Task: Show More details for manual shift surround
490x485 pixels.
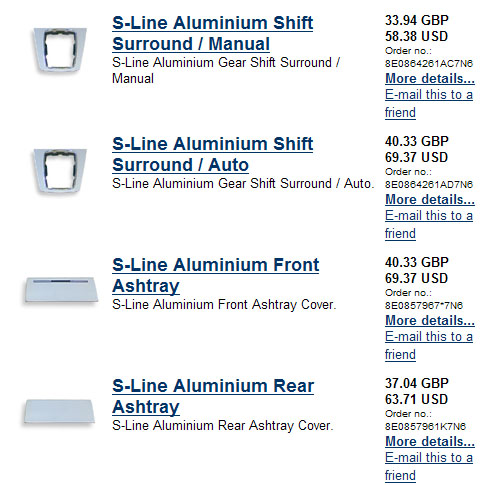Action: click(430, 79)
